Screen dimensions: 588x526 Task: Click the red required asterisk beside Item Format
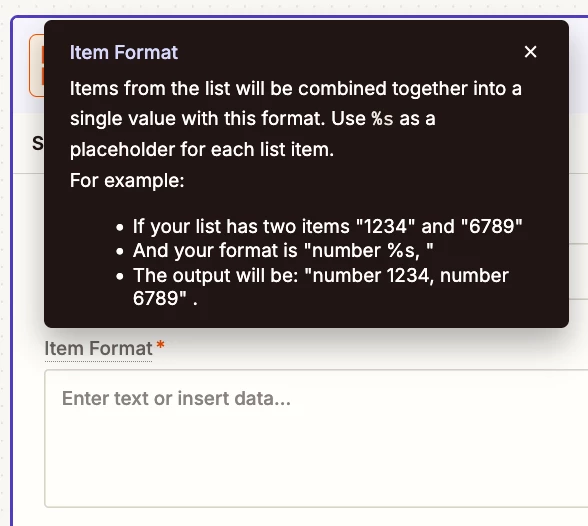coord(160,344)
